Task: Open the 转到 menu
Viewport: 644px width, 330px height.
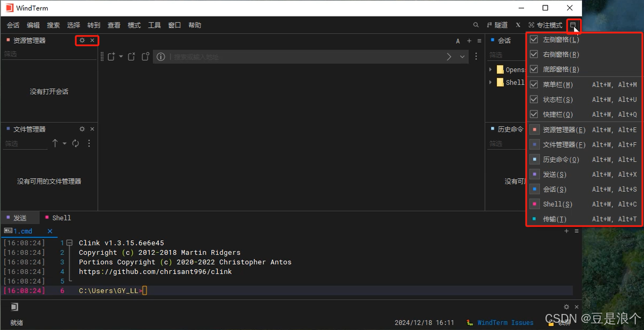Action: click(x=94, y=25)
